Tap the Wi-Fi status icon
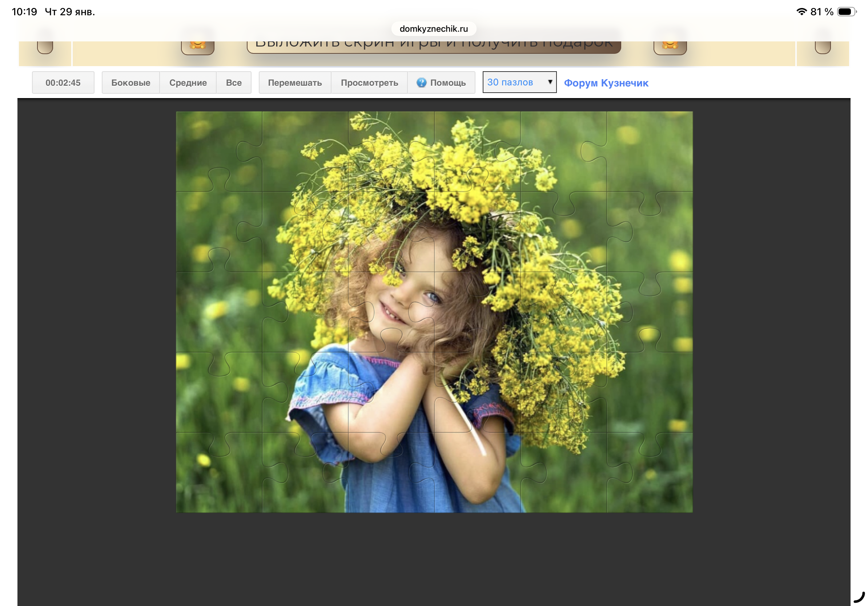Screen dimensions: 868x606 801,11
